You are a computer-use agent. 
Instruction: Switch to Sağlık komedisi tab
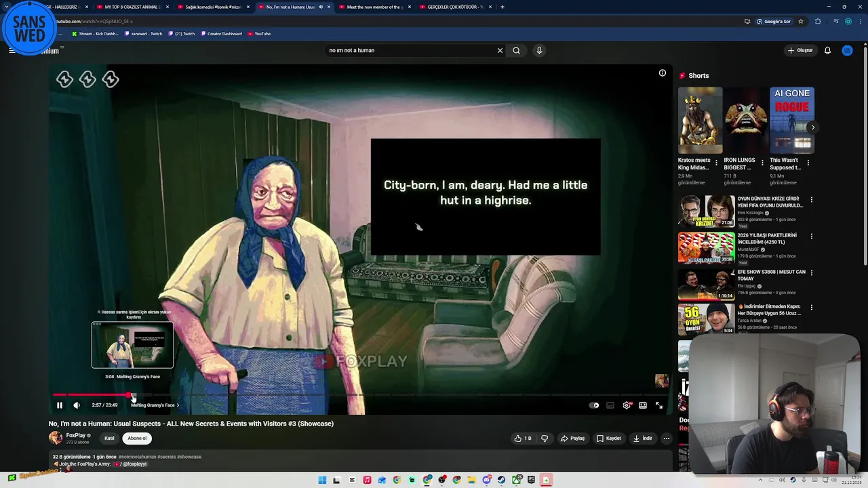pyautogui.click(x=213, y=7)
